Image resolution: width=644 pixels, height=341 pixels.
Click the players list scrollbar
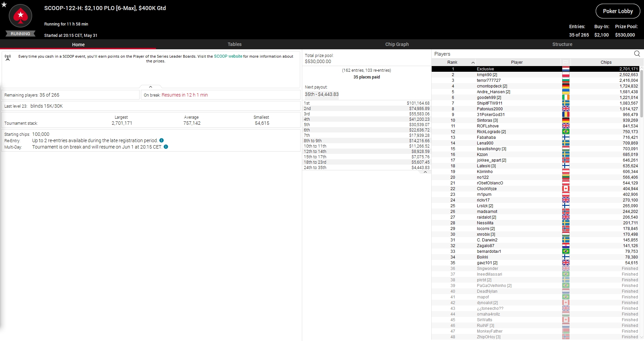tap(642, 93)
